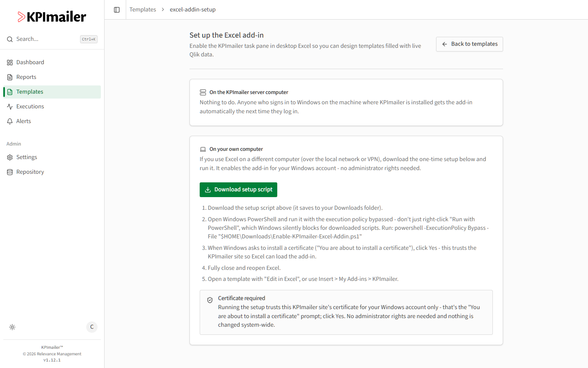Open user avatar C menu
Image resolution: width=588 pixels, height=368 pixels.
point(92,327)
